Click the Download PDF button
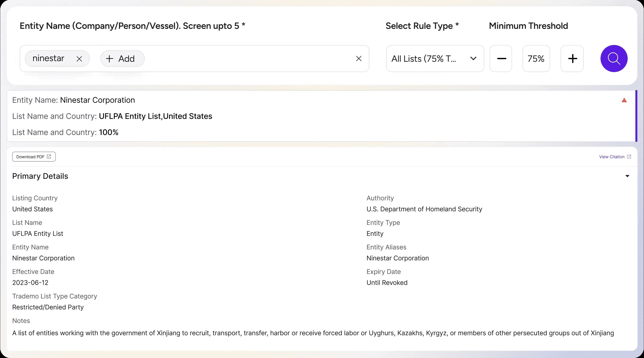Screen dimensions: 644x358 pos(34,156)
